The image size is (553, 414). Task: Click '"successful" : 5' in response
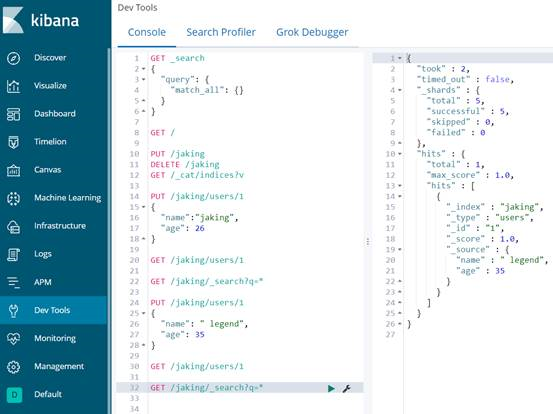pos(468,111)
